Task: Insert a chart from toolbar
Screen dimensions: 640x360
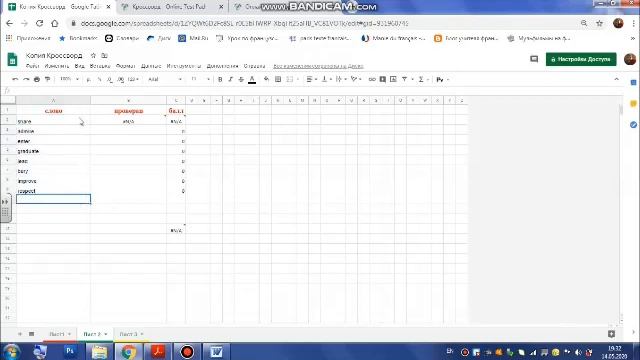Action: coord(393,79)
